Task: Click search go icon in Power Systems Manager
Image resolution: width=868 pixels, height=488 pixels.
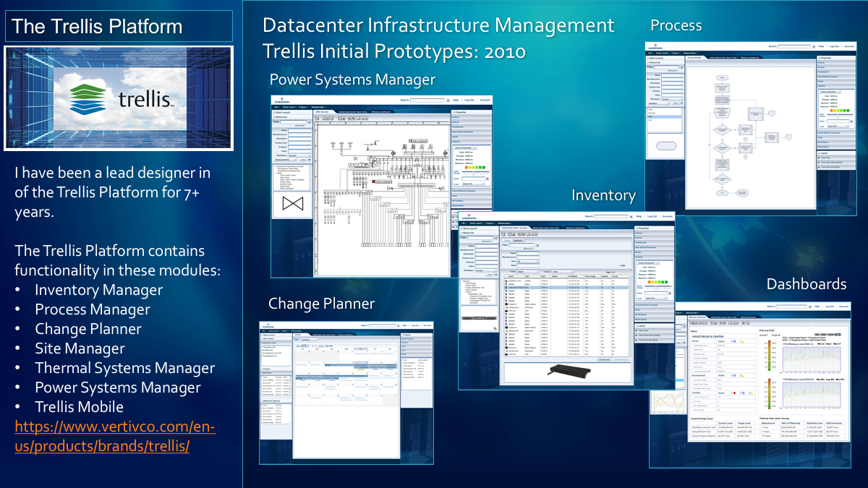Action: coord(448,100)
